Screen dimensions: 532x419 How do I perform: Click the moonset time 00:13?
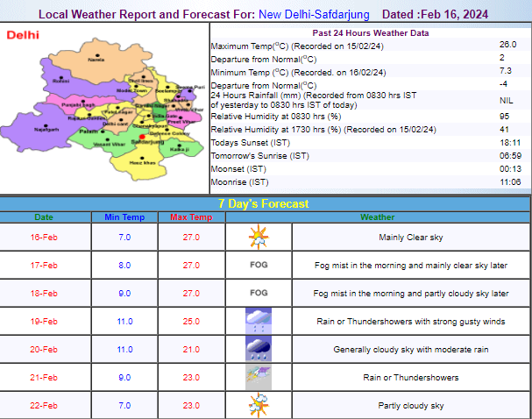tap(510, 169)
